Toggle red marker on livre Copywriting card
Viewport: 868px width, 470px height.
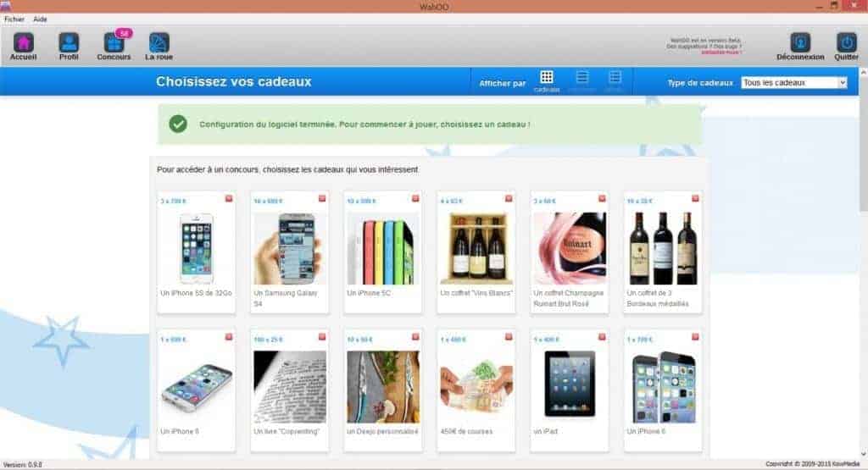pyautogui.click(x=322, y=337)
